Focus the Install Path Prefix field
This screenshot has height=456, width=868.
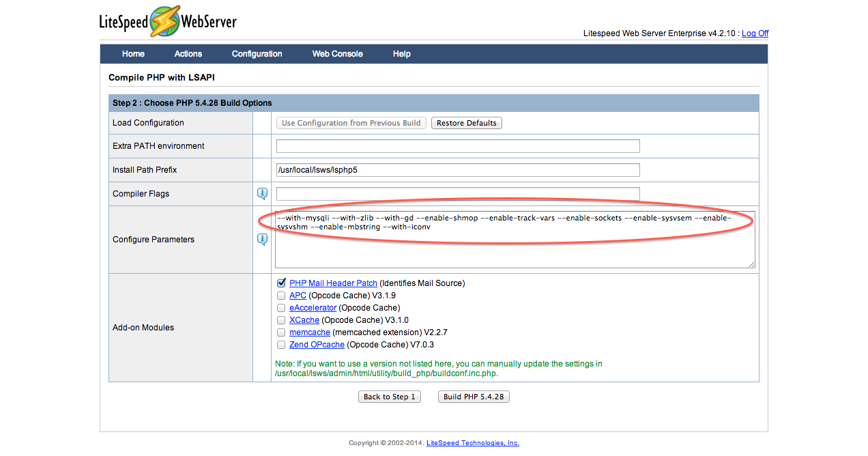458,170
